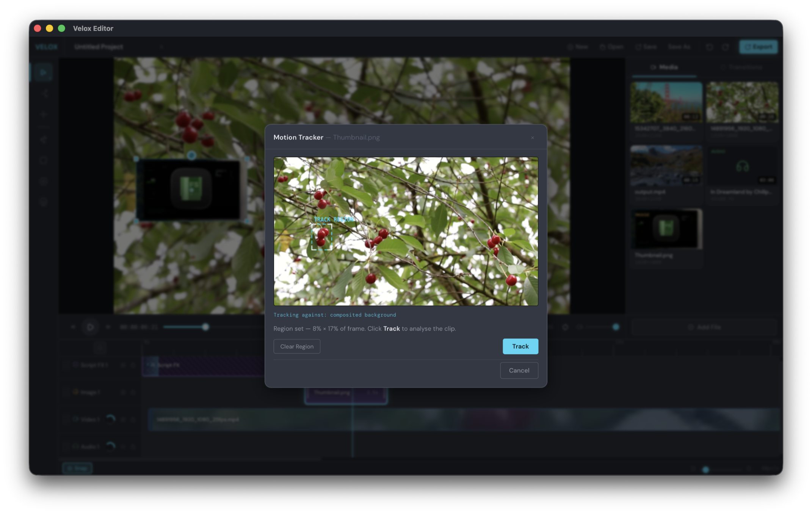Click the Add File button
The image size is (812, 514).
pyautogui.click(x=704, y=327)
